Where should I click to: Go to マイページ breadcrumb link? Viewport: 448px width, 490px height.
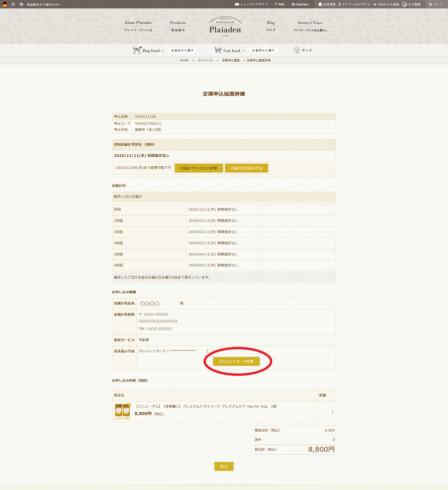coord(205,60)
